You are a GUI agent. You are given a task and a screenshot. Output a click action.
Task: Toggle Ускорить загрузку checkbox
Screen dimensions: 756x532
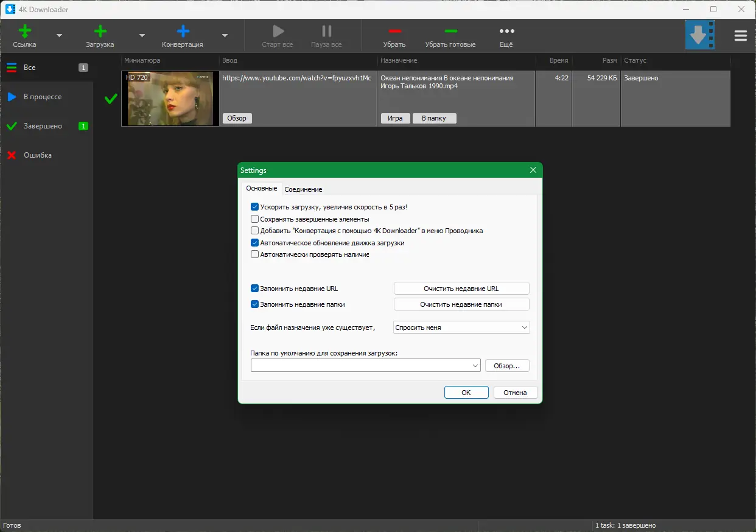pos(255,207)
